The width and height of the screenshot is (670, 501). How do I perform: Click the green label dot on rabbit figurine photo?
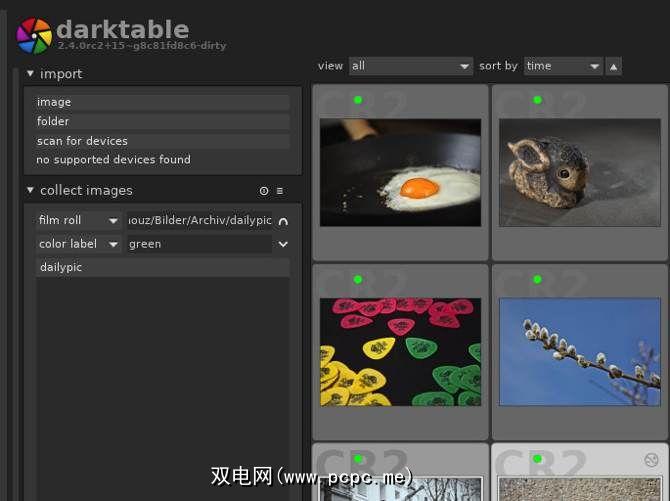537,100
